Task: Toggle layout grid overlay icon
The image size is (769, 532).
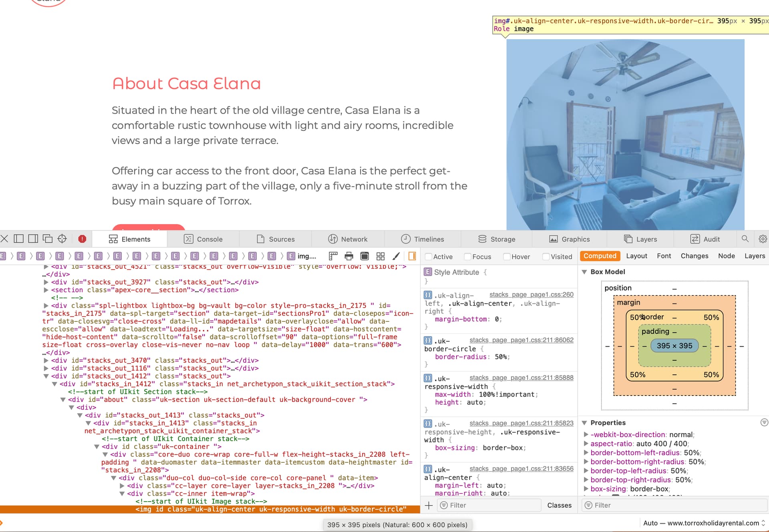Action: 380,256
